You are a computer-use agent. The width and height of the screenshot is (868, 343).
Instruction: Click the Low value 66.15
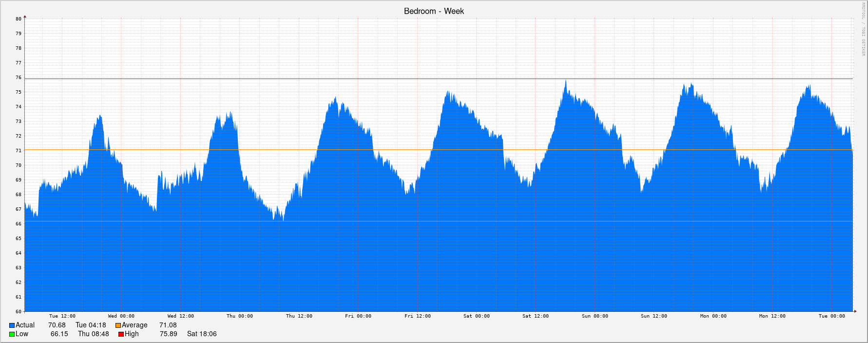(59, 334)
